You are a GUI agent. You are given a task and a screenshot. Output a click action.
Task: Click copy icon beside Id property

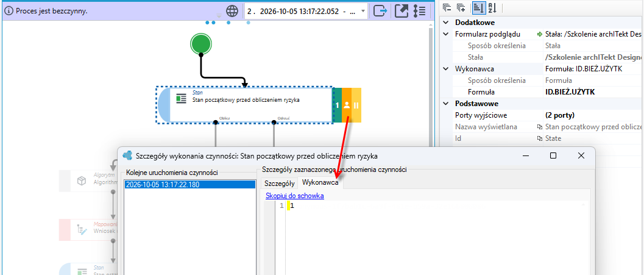540,138
